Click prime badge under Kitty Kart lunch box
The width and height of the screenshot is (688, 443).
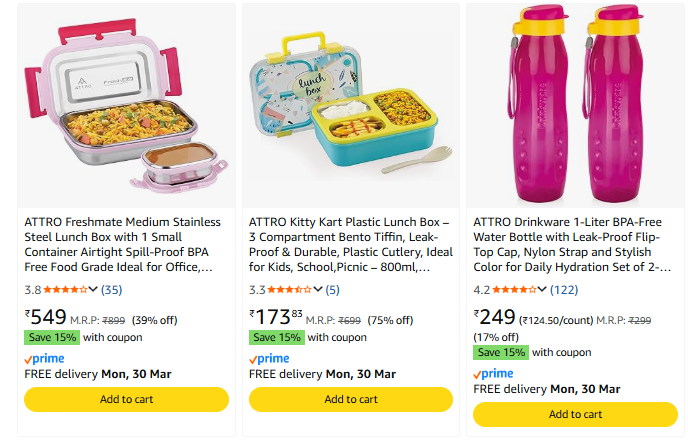point(268,359)
